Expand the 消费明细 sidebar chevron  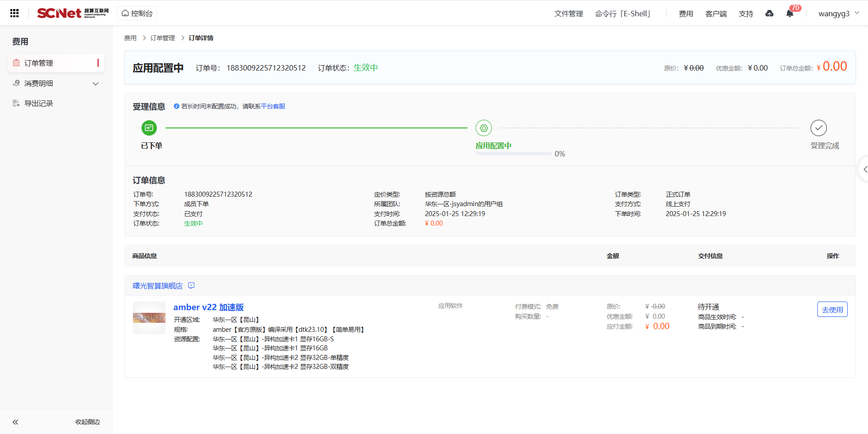[95, 84]
